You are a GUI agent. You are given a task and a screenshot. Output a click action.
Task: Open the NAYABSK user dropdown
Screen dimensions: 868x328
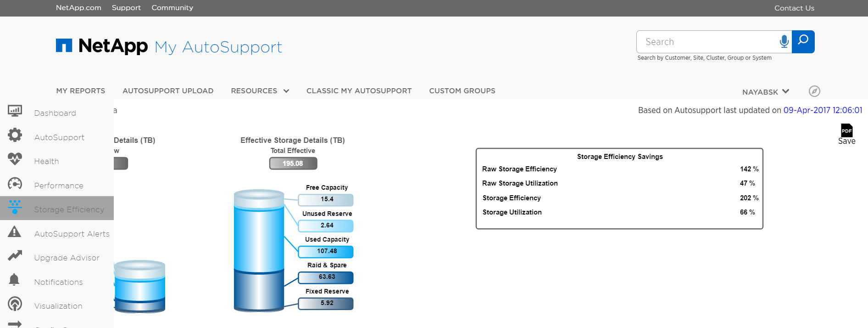pos(765,92)
